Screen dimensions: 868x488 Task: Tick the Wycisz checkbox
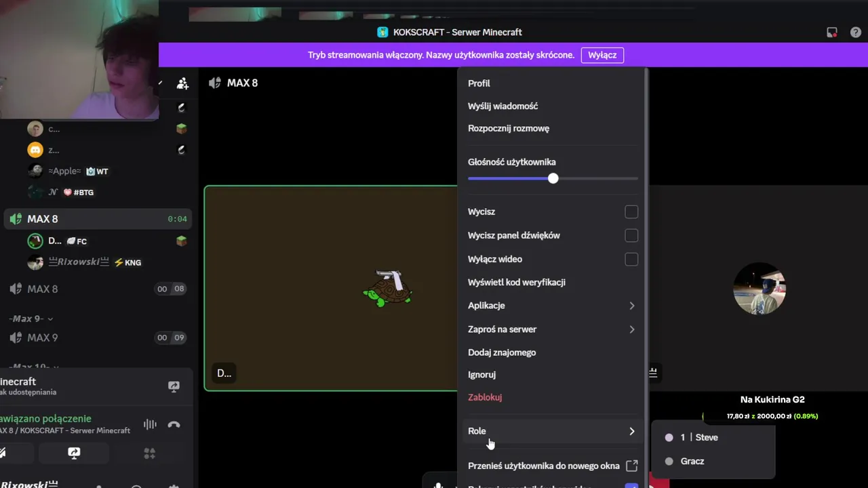pyautogui.click(x=631, y=211)
